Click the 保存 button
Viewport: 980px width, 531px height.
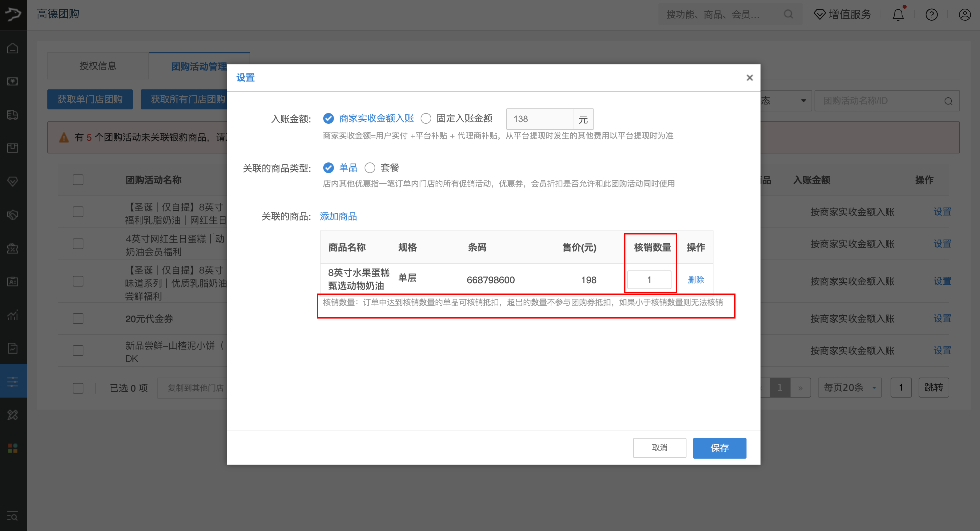click(719, 448)
